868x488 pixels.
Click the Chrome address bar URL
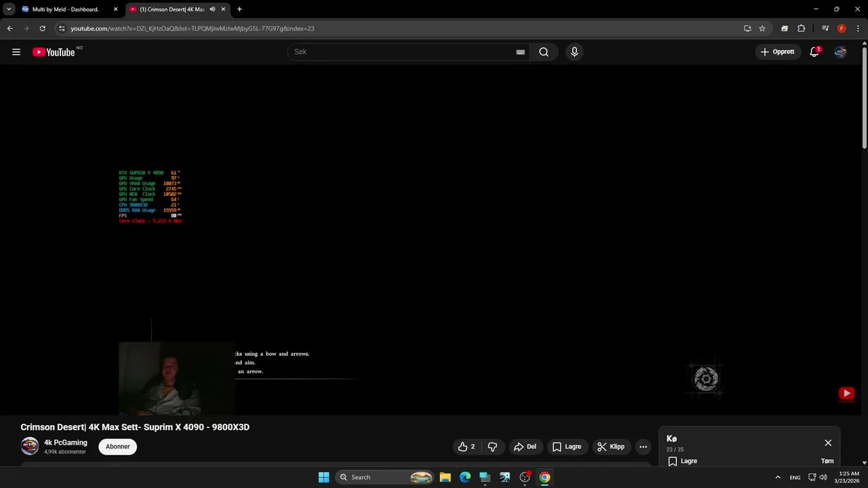[192, 28]
